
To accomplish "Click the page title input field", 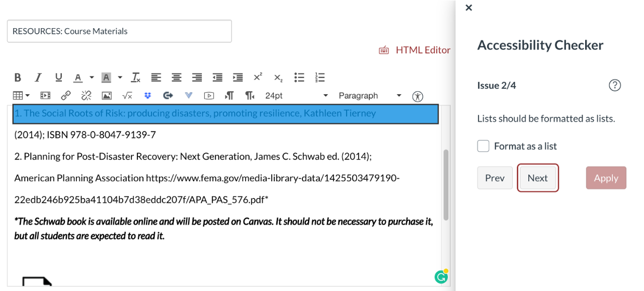I will (x=119, y=31).
